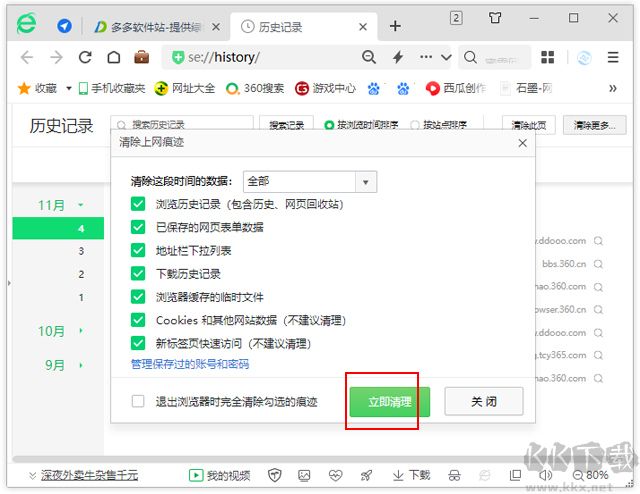This screenshot has width=640, height=494.
Task: Switch to the 多多软件站 tab
Action: [157, 27]
